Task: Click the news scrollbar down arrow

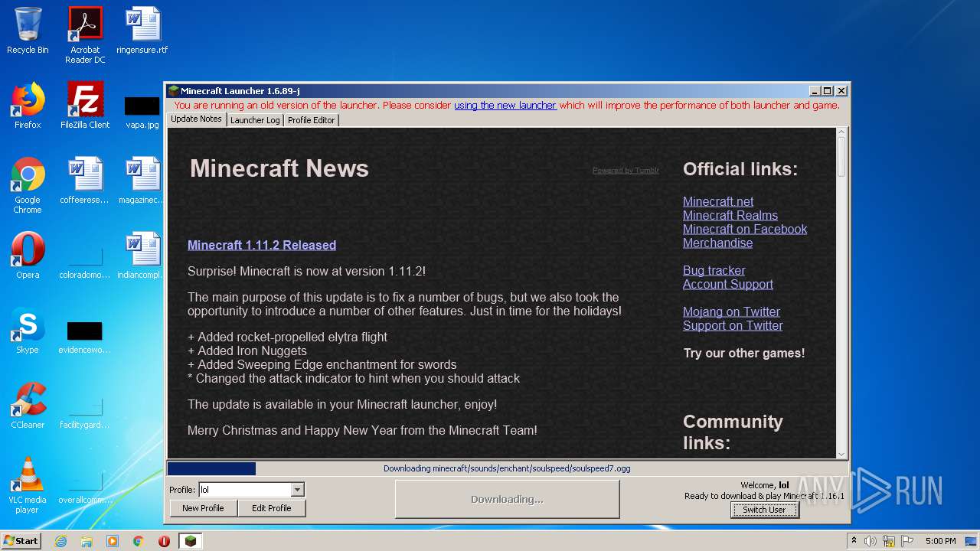Action: coord(841,454)
